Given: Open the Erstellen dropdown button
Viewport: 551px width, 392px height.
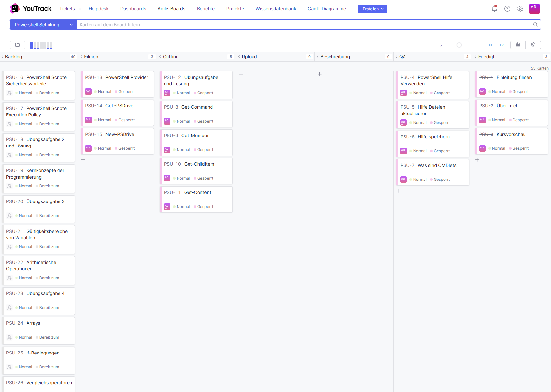Looking at the screenshot, I should coord(373,9).
